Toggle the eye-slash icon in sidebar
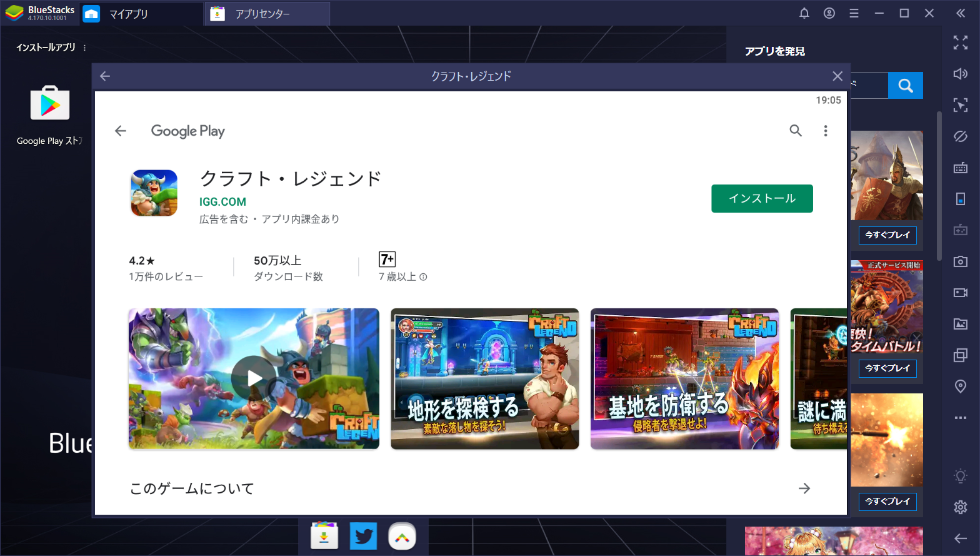Screen dimensions: 980x556 click(x=961, y=136)
